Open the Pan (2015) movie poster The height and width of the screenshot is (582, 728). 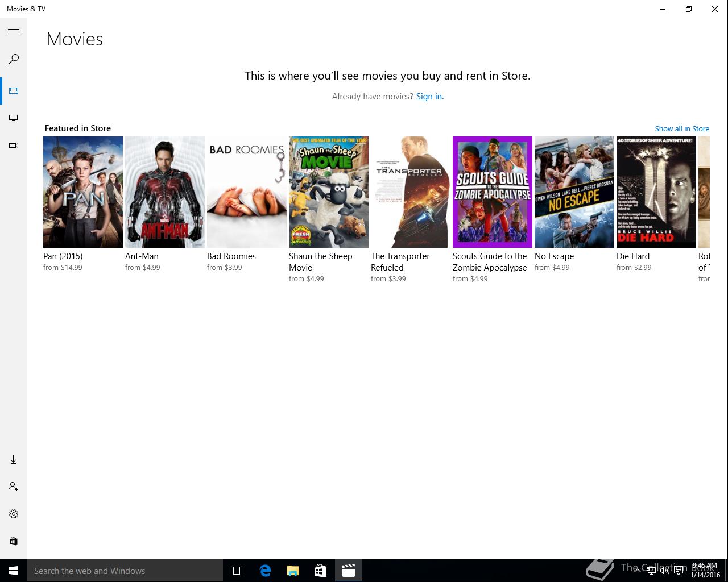point(83,192)
